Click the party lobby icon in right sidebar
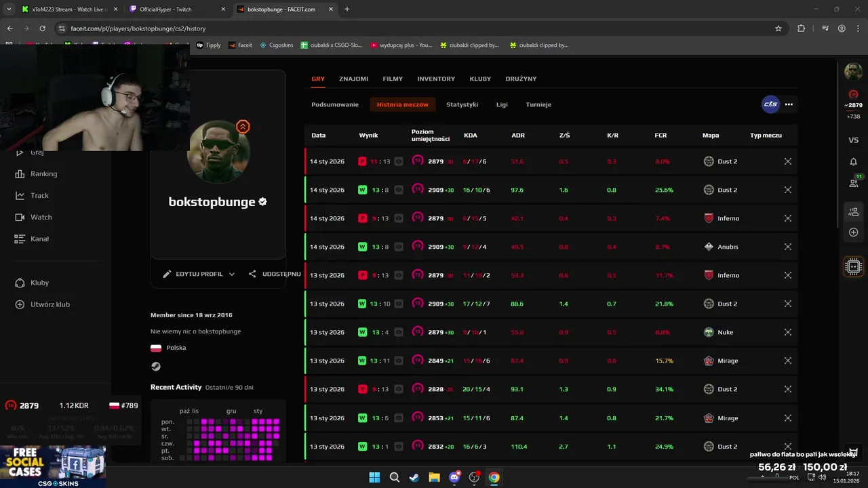This screenshot has width=868, height=488. [854, 211]
